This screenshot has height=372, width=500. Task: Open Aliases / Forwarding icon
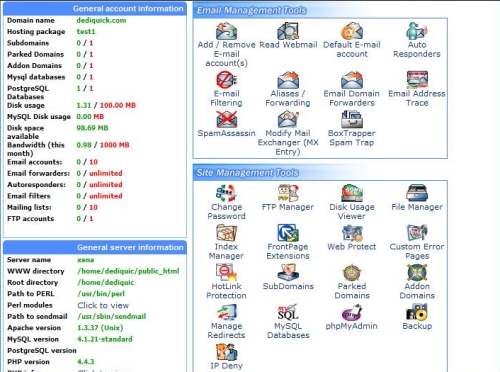pyautogui.click(x=288, y=80)
